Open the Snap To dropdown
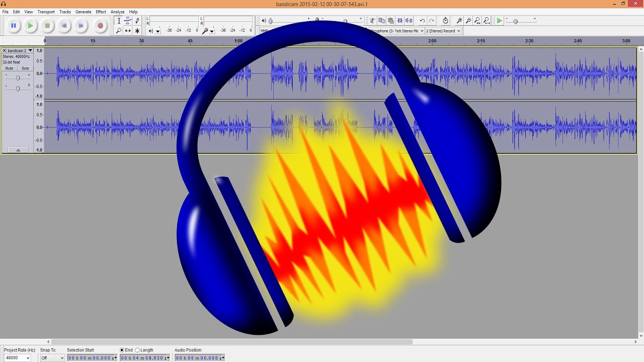The width and height of the screenshot is (644, 362). click(x=52, y=358)
